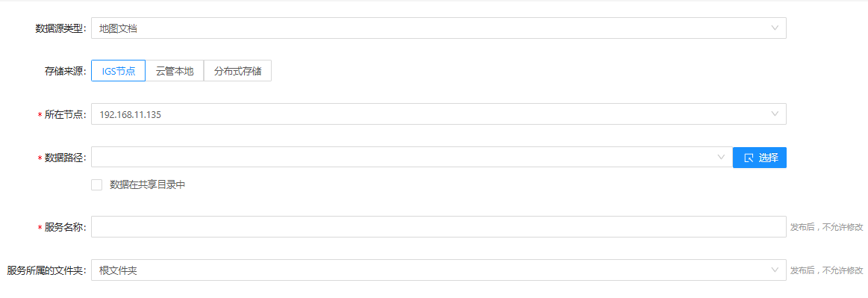The width and height of the screenshot is (868, 298).
Task: Click the chevron icon of 所在节点 field
Action: click(x=775, y=114)
